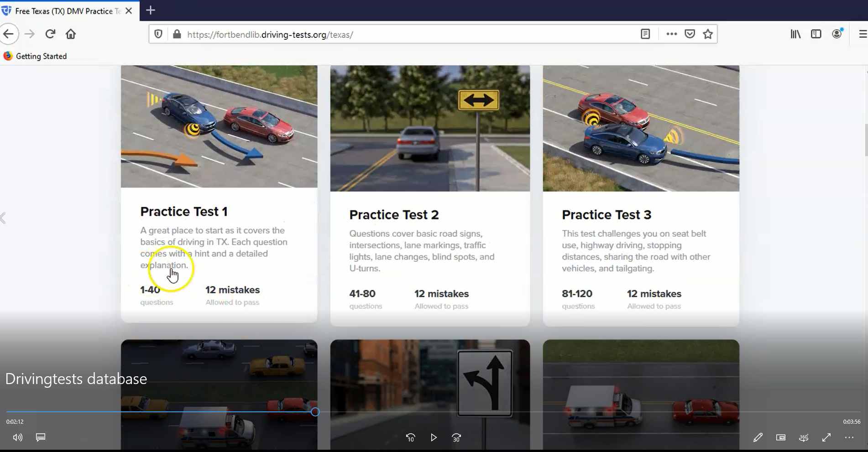Image resolution: width=868 pixels, height=452 pixels.
Task: Bookmark this page with star icon
Action: click(708, 34)
